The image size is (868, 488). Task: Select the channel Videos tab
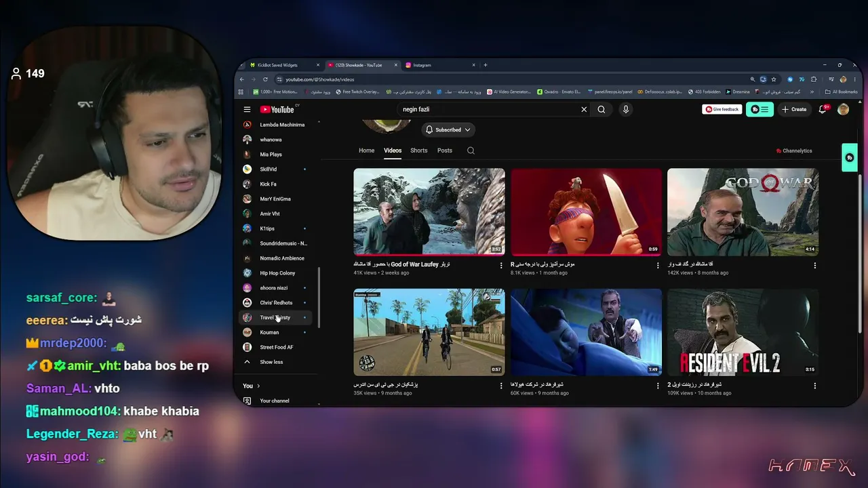tap(393, 150)
